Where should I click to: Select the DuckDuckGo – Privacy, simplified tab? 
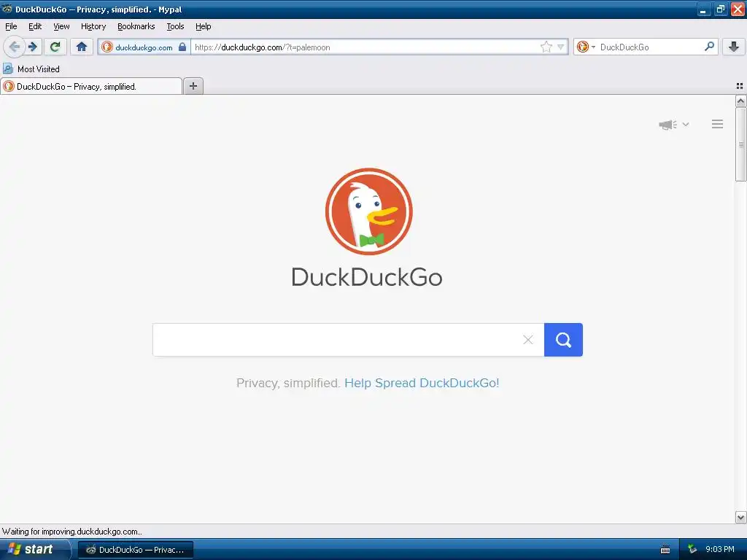pyautogui.click(x=91, y=86)
